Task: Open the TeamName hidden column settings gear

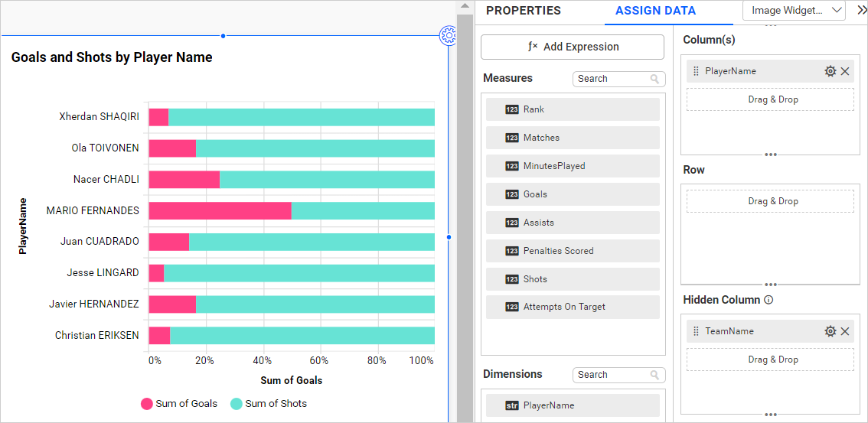Action: tap(830, 331)
